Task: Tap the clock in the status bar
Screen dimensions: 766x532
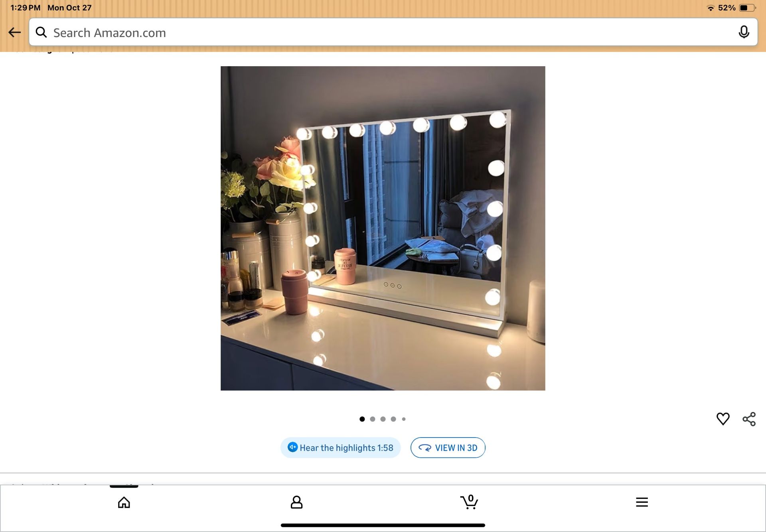Action: coord(20,7)
